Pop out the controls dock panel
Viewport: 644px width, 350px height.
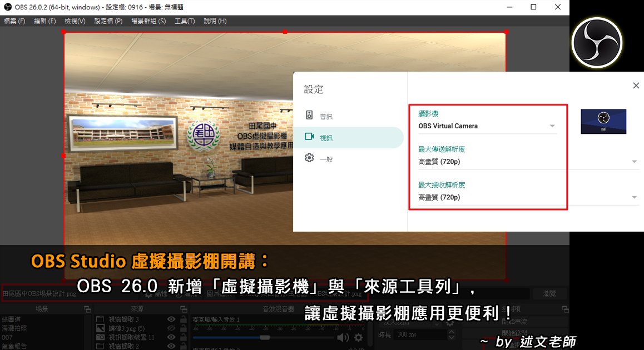(566, 309)
